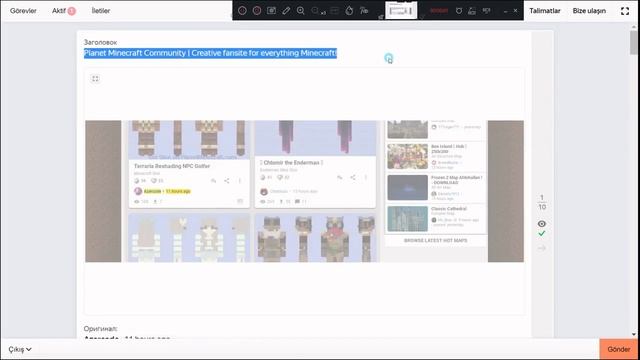Click three-dots menu on Enderman card

(x=366, y=177)
